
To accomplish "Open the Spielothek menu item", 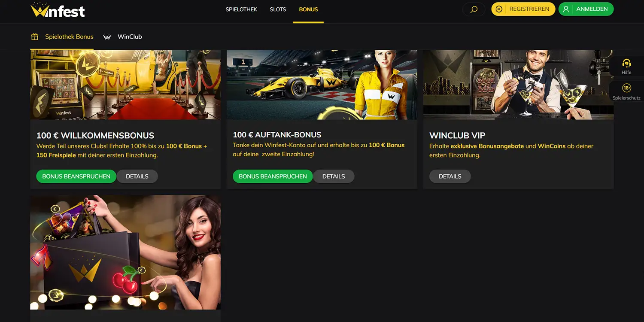I will click(241, 9).
